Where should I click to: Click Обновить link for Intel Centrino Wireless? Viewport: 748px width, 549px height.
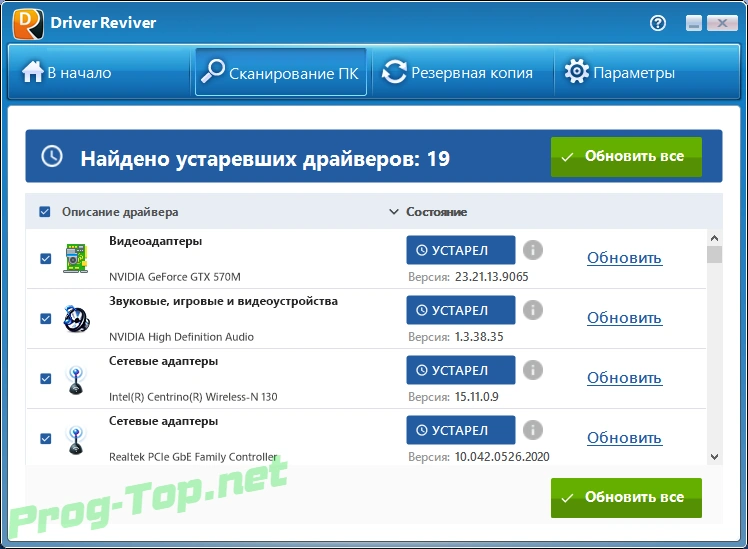624,378
